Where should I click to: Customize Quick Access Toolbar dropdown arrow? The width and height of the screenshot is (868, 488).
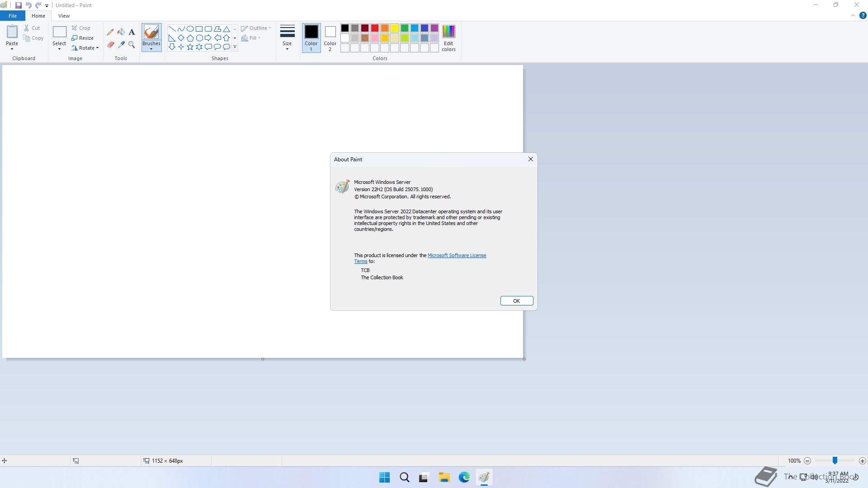47,6
